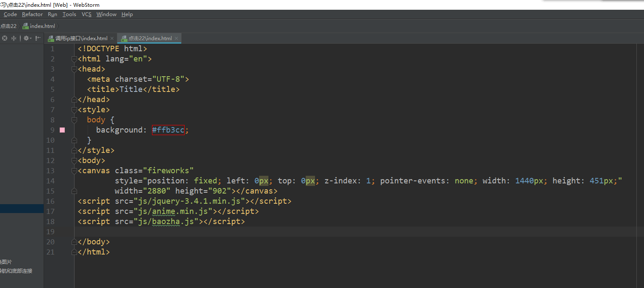Collapse the <body> tag fold marker
Screen dimensions: 644x288
[75, 161]
